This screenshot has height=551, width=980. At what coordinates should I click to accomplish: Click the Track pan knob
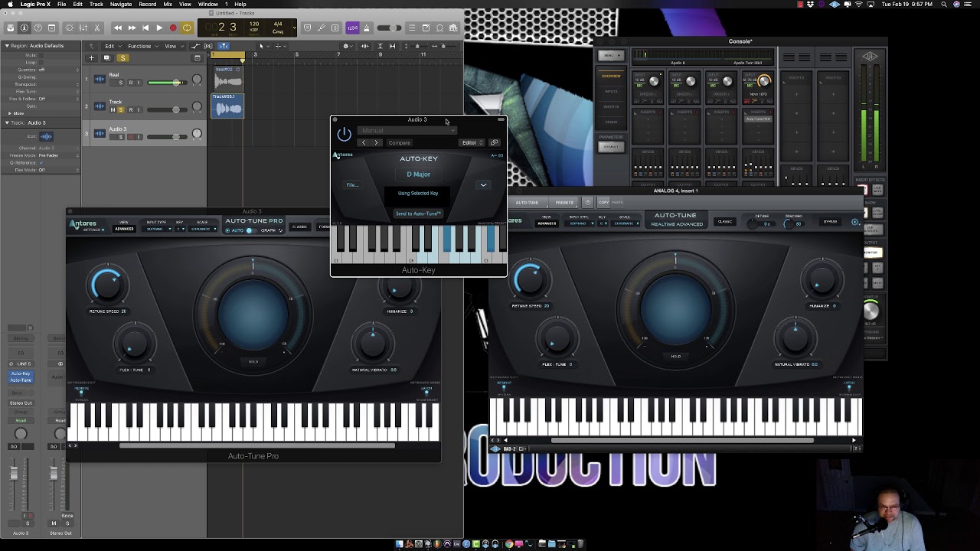click(x=197, y=107)
